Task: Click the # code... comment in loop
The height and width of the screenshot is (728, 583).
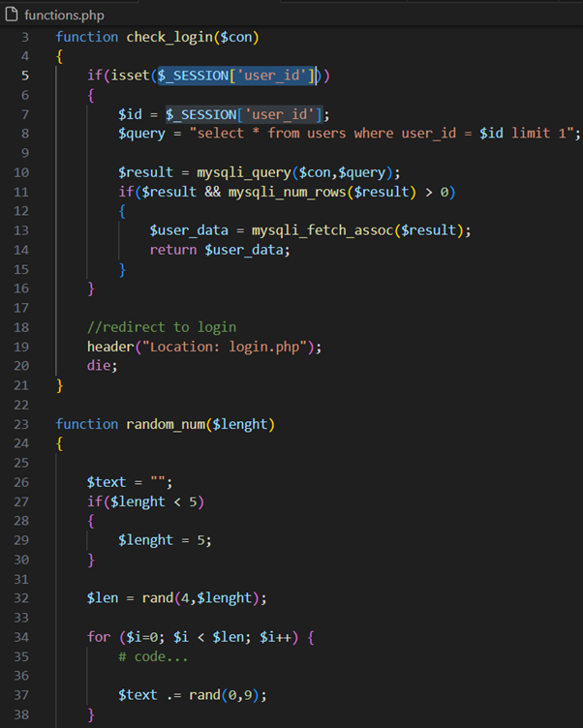Action: (153, 656)
